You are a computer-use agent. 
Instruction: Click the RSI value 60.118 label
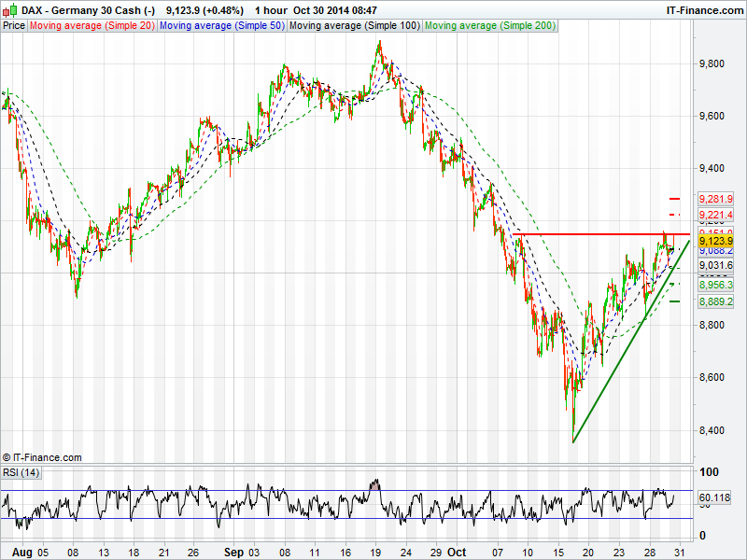coord(714,497)
